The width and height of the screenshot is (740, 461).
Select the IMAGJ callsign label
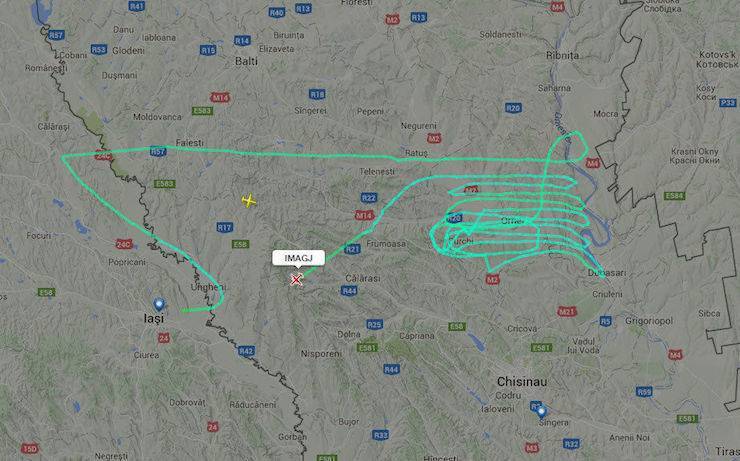click(x=298, y=258)
